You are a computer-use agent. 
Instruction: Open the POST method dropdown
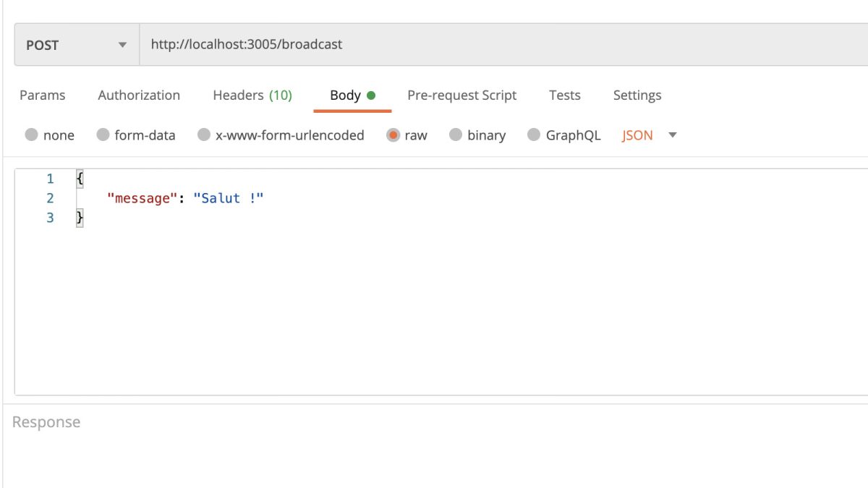pyautogui.click(x=76, y=45)
